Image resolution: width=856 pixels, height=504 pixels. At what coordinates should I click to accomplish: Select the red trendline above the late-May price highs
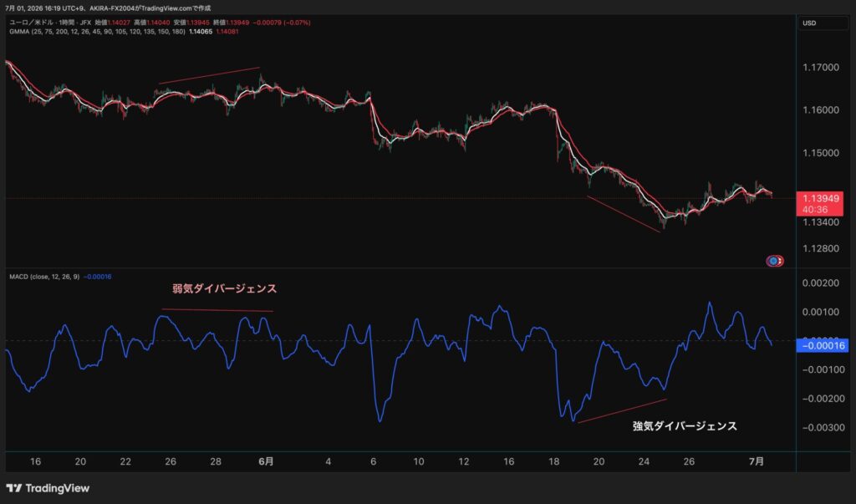pyautogui.click(x=209, y=75)
